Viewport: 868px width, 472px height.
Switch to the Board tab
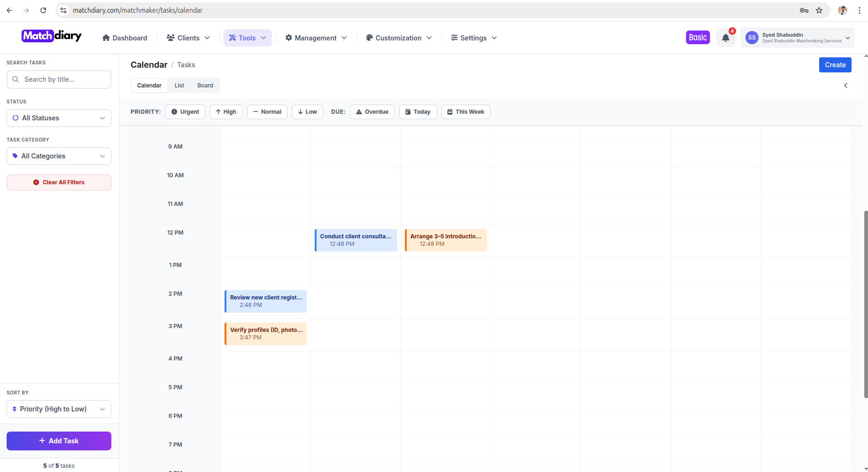click(x=205, y=86)
